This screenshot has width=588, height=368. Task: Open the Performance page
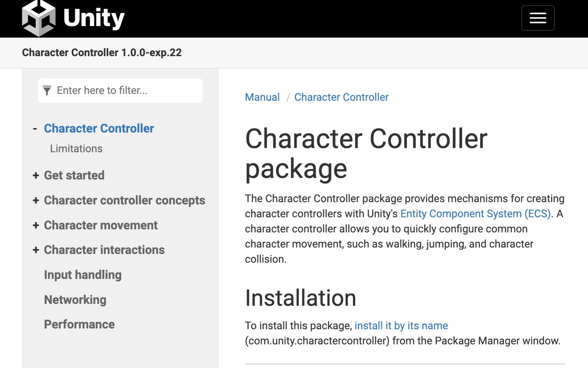pos(79,324)
